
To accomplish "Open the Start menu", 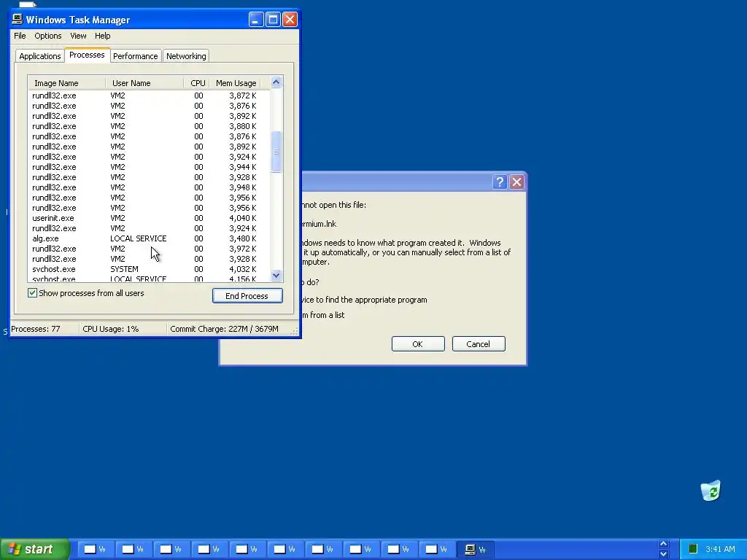I will pos(34,549).
